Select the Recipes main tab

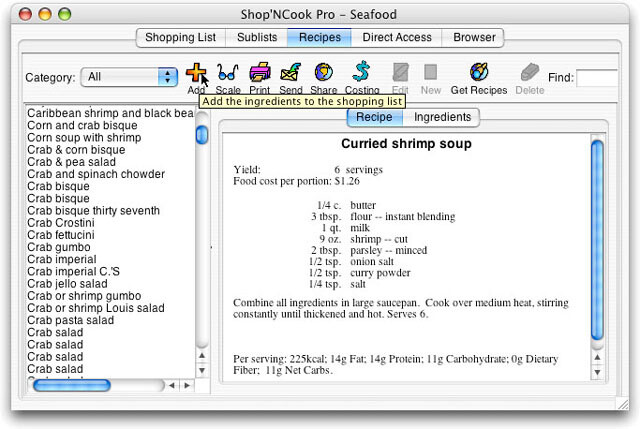(320, 38)
